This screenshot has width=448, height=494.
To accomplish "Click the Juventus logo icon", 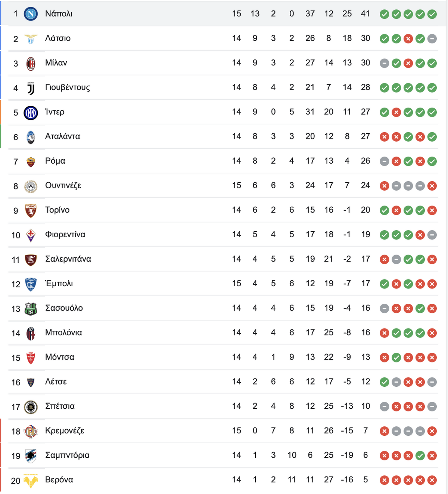I will [31, 88].
